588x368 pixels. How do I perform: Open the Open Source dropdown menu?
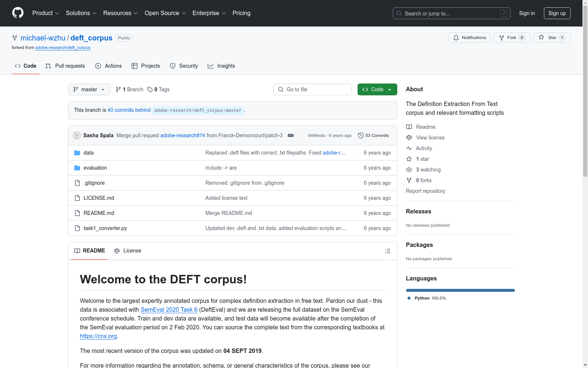pos(165,13)
